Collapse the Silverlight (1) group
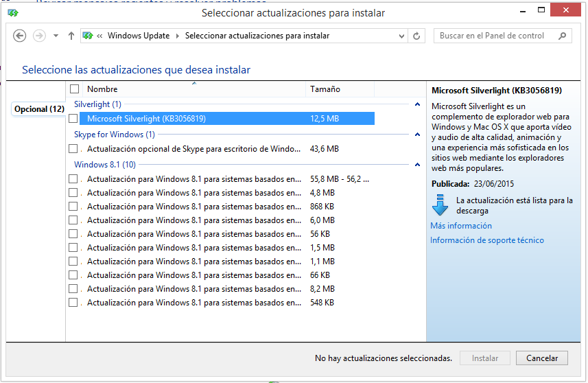588x383 pixels. [417, 104]
